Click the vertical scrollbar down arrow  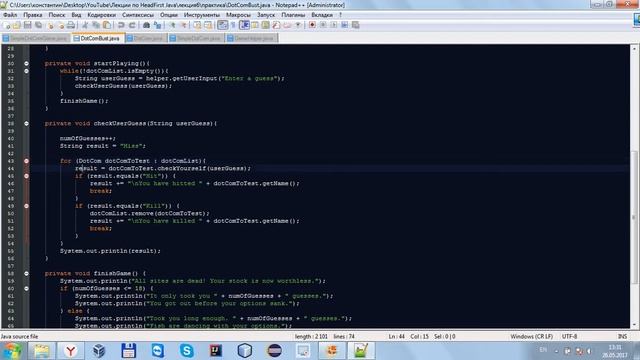(x=634, y=324)
